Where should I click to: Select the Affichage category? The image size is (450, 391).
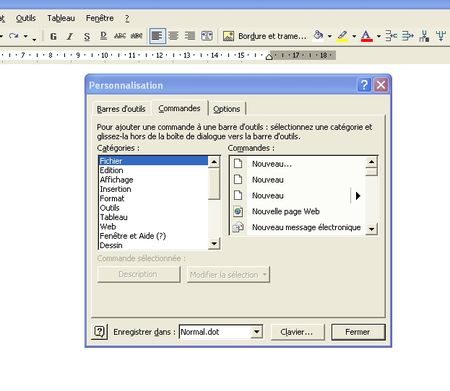154,180
